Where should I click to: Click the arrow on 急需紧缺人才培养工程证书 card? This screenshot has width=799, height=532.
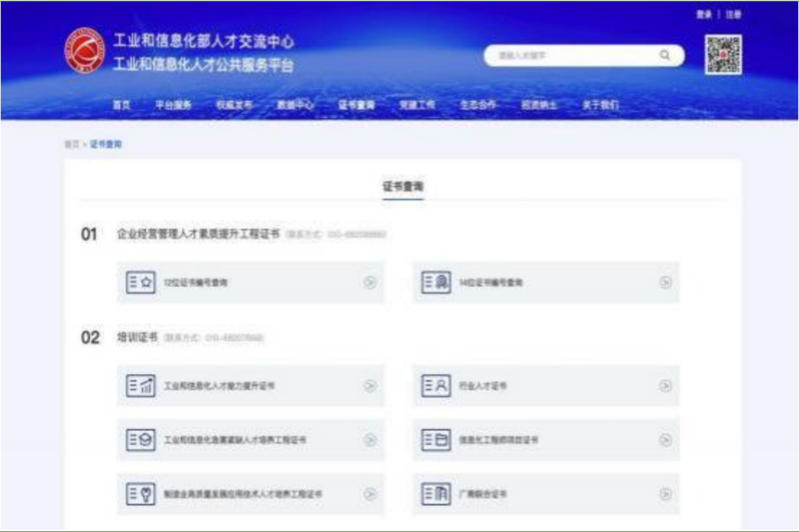coord(371,440)
